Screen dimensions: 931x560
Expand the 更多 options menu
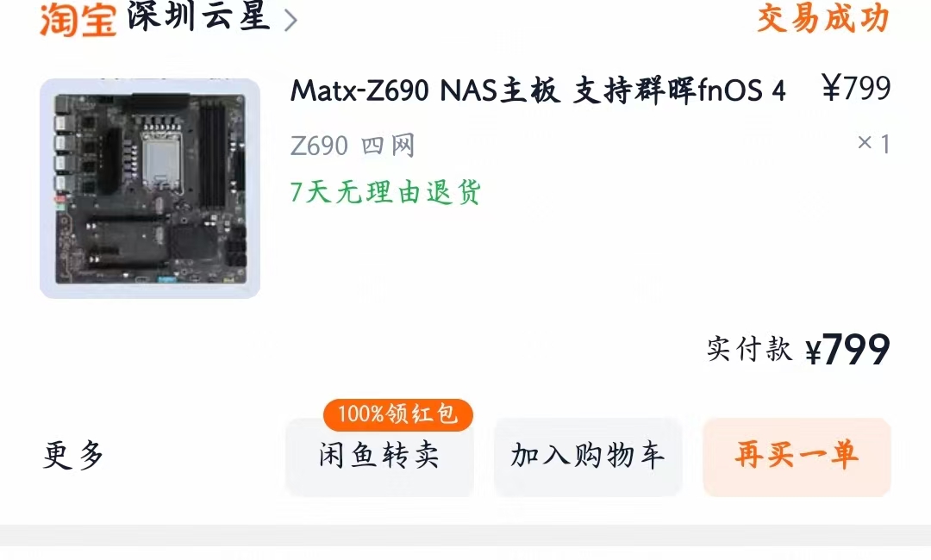[73, 456]
